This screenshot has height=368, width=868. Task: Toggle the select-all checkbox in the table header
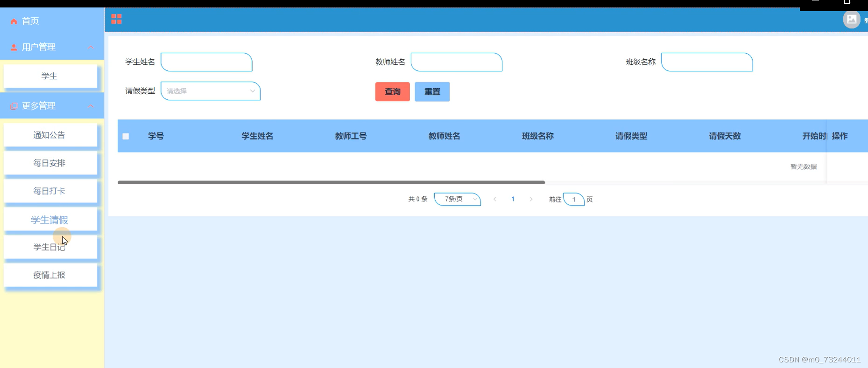pyautogui.click(x=126, y=136)
